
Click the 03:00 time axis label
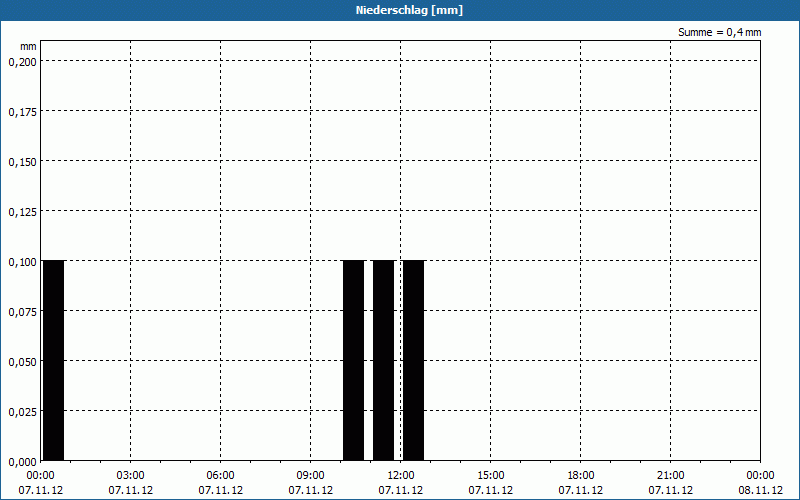(x=131, y=476)
